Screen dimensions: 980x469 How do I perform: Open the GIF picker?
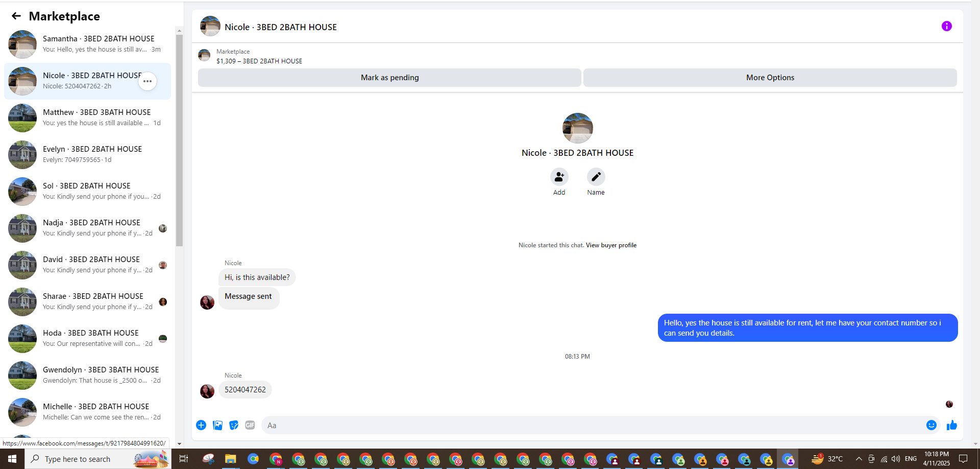point(250,425)
